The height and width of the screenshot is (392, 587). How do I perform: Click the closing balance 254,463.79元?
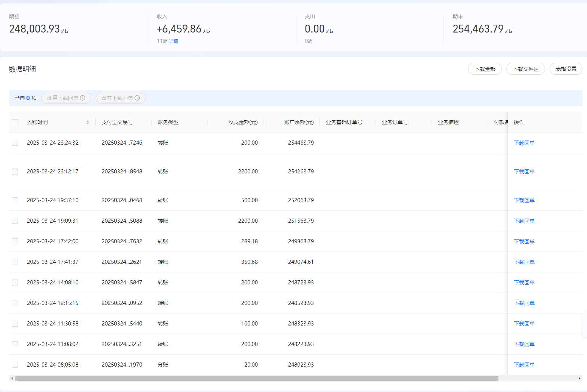pos(482,29)
